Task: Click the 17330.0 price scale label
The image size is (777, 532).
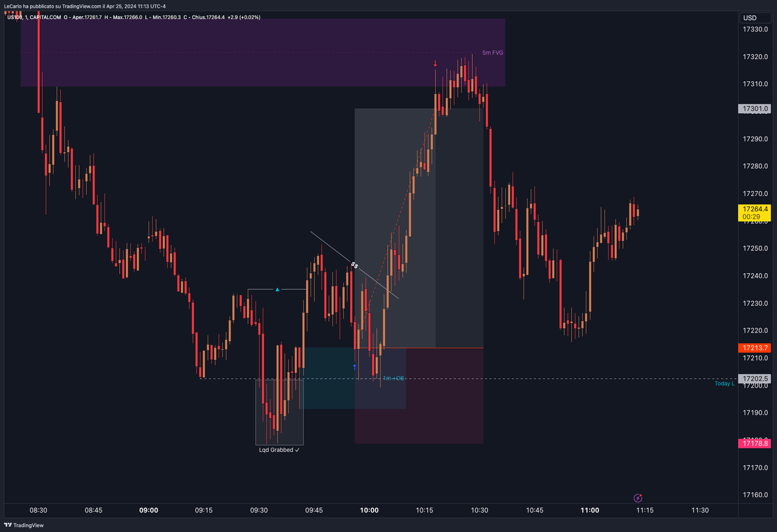Action: click(x=756, y=29)
